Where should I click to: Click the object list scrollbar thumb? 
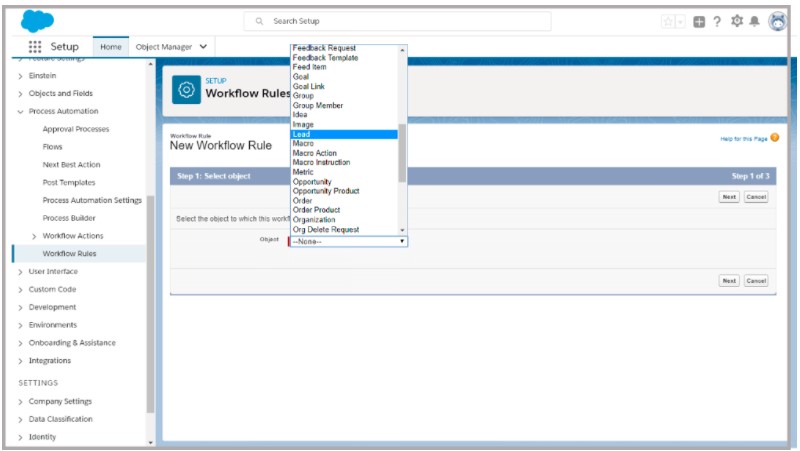[402, 153]
